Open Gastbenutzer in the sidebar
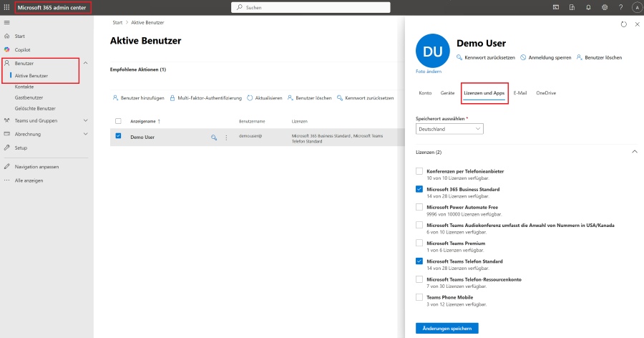Image resolution: width=644 pixels, height=338 pixels. (x=29, y=97)
